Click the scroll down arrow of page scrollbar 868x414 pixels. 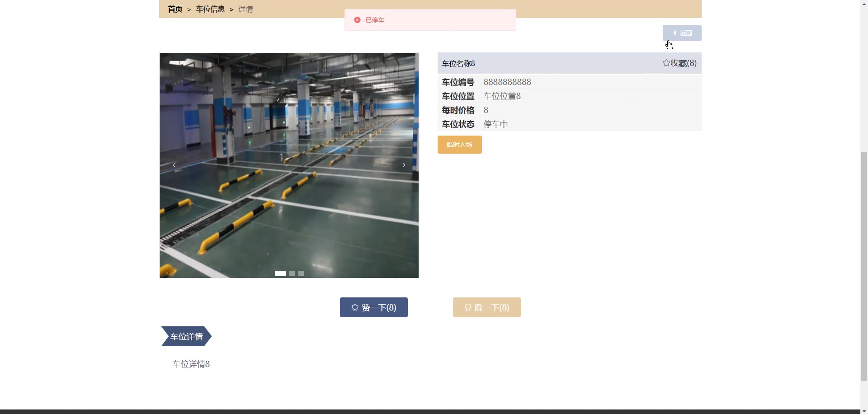(864, 411)
